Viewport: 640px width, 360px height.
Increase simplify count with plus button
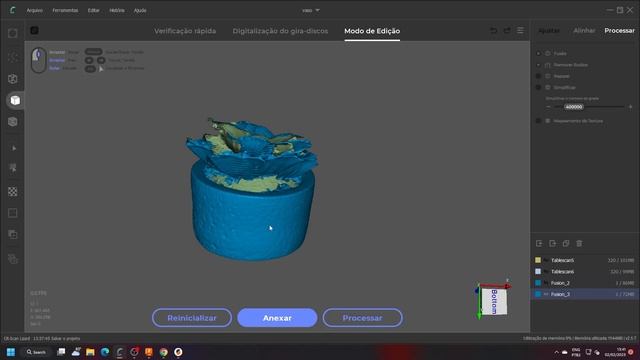coord(630,107)
